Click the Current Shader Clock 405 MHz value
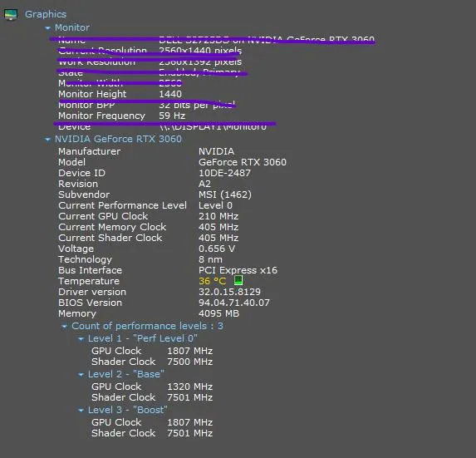The width and height of the screenshot is (476, 458). click(218, 238)
